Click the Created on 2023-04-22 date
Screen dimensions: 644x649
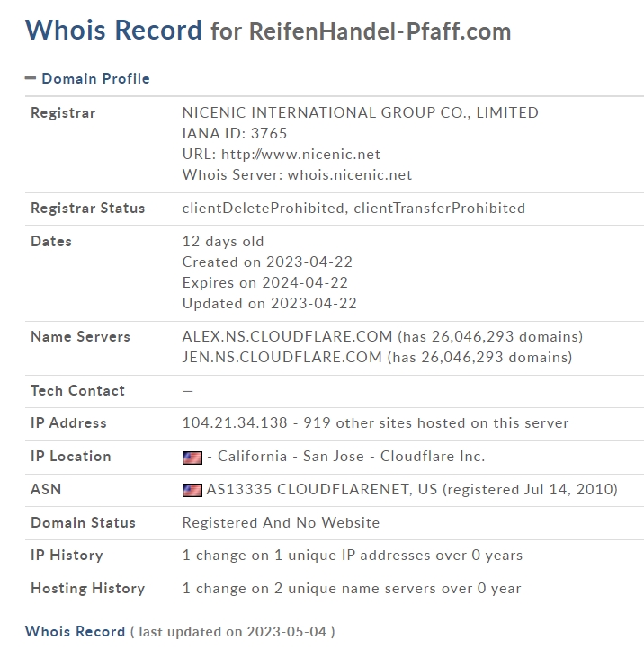click(267, 262)
